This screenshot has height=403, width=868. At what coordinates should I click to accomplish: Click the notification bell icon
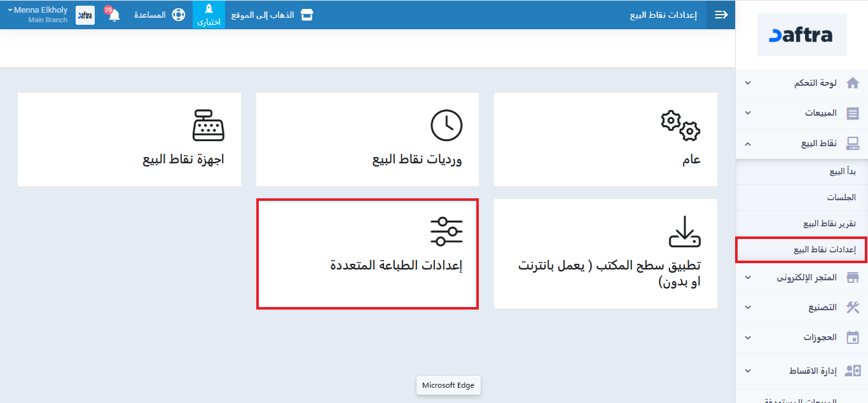[x=114, y=15]
